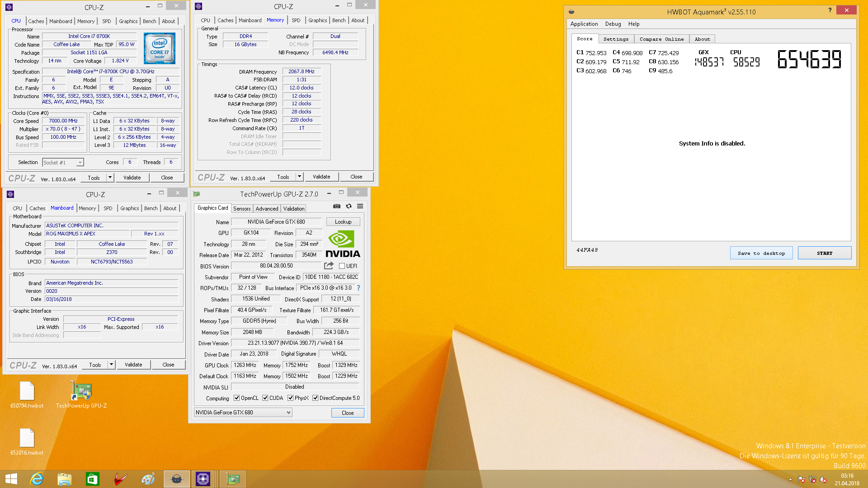Open the Help menu in Aquamark
This screenshot has width=868, height=488.
(x=634, y=24)
